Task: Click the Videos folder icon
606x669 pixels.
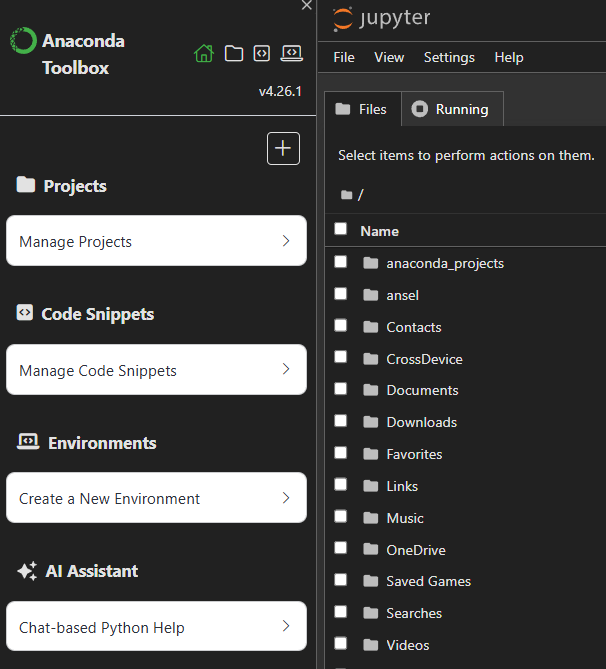Action: 370,645
